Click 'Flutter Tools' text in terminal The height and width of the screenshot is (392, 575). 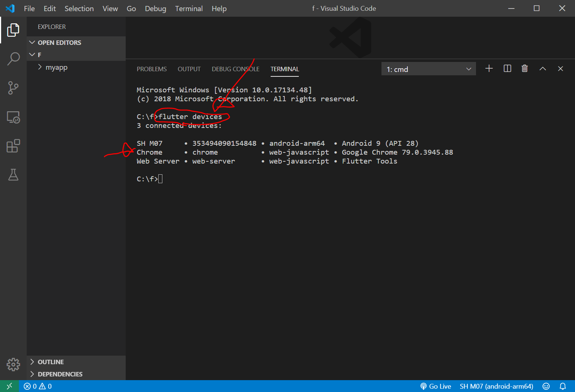[x=370, y=161]
